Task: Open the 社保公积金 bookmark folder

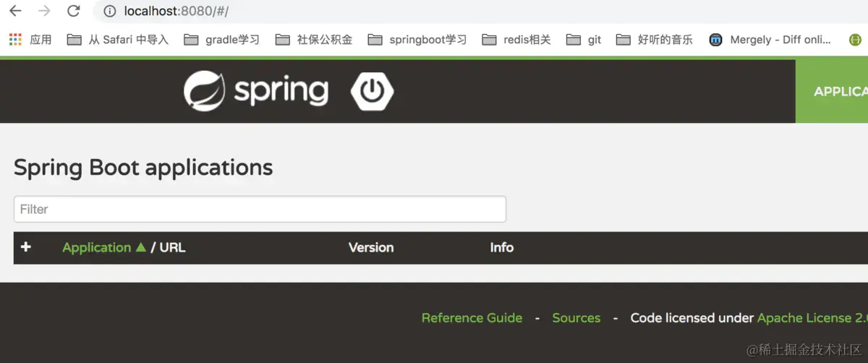Action: pyautogui.click(x=314, y=40)
